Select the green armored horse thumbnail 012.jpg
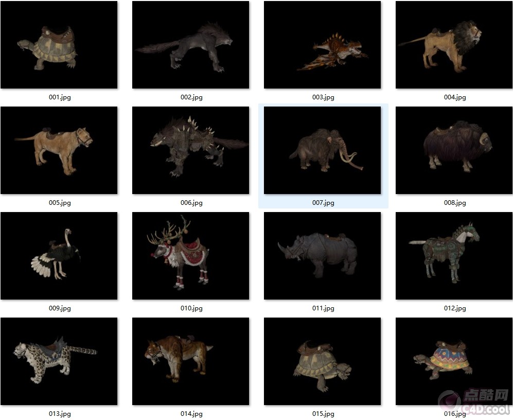513x420 pixels. coord(454,256)
